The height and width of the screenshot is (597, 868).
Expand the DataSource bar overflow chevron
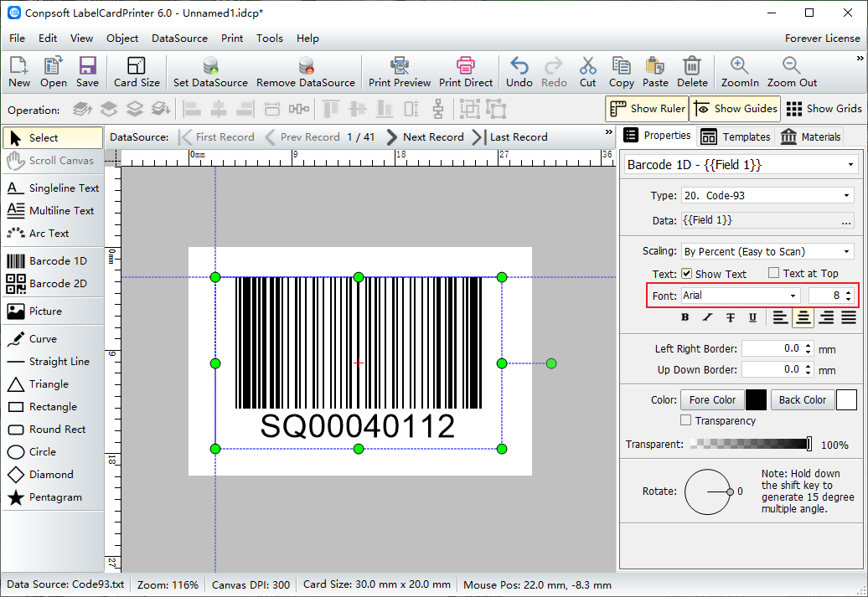point(609,132)
